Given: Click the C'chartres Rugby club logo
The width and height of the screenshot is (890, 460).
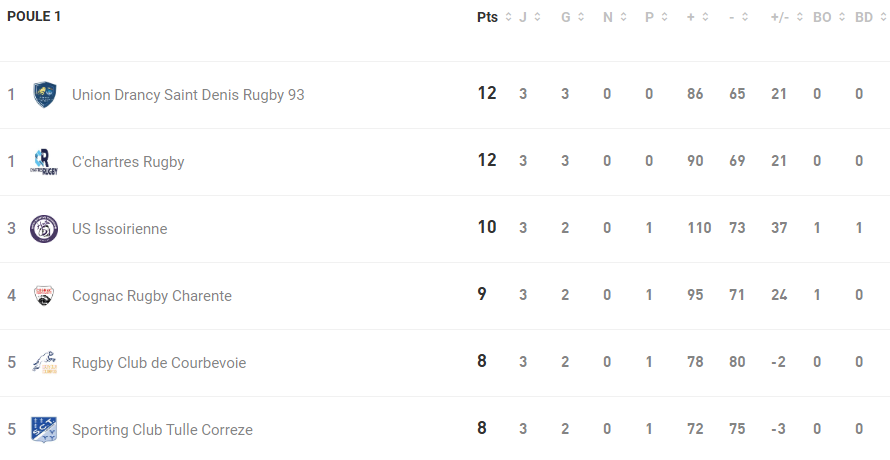Looking at the screenshot, I should click(44, 162).
